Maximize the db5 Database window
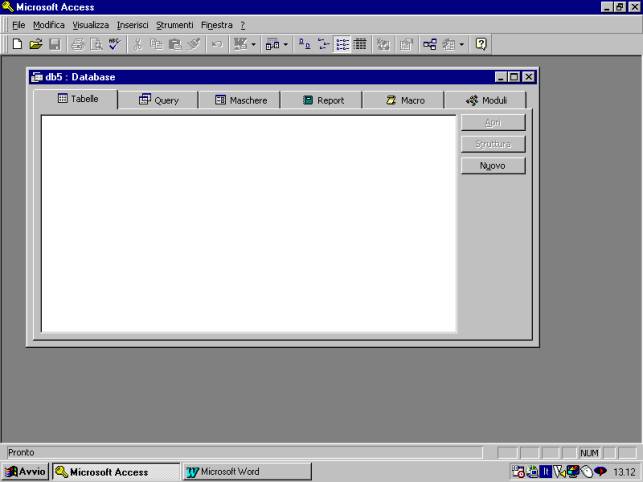The image size is (643, 482). pyautogui.click(x=514, y=77)
